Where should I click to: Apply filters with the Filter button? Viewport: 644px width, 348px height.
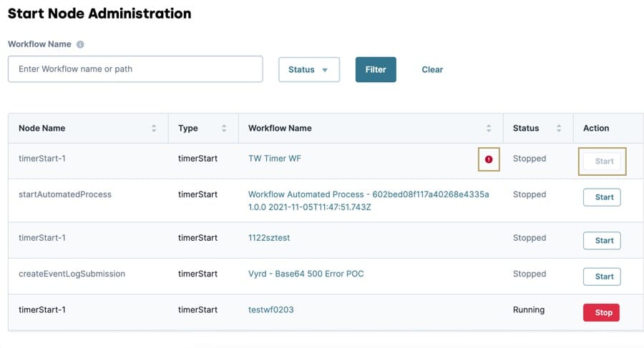coord(376,70)
